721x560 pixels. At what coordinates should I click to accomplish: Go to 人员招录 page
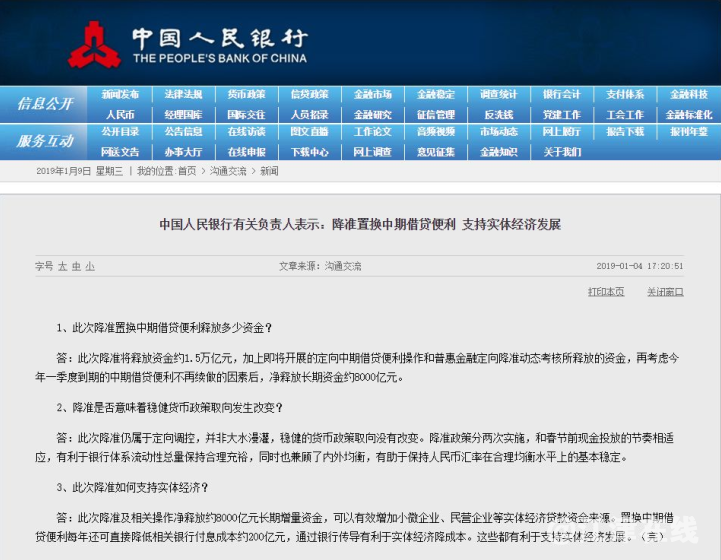309,114
